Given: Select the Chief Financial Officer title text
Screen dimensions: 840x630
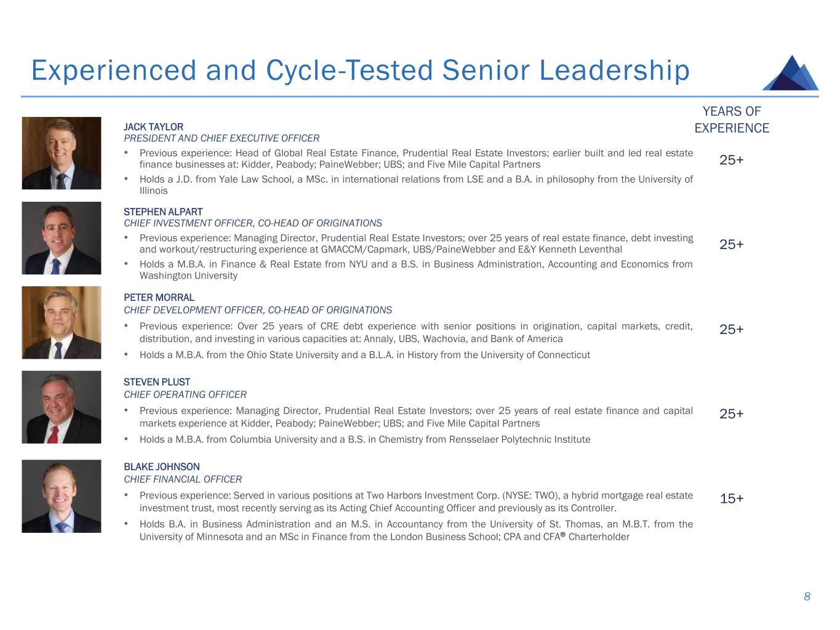Looking at the screenshot, I should click(x=183, y=479).
